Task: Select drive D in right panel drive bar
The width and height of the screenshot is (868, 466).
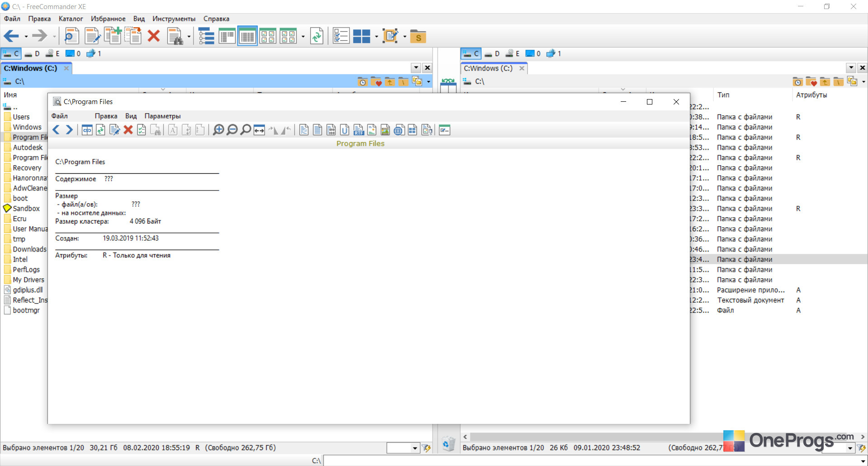Action: coord(492,54)
